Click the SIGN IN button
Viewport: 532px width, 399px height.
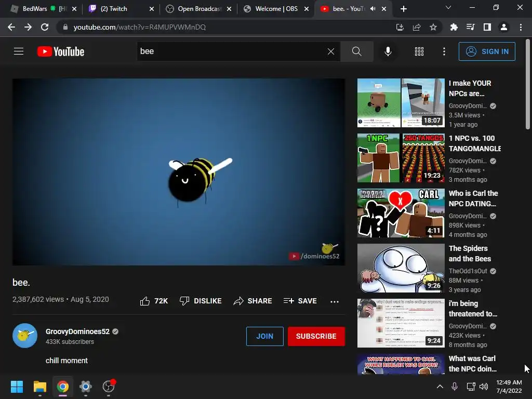coord(487,51)
